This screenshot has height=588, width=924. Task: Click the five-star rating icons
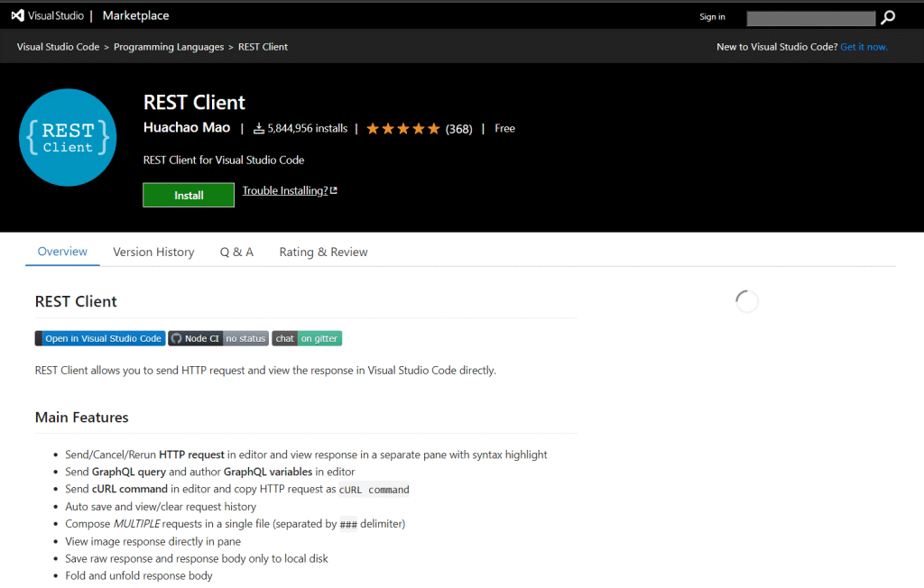[x=403, y=128]
